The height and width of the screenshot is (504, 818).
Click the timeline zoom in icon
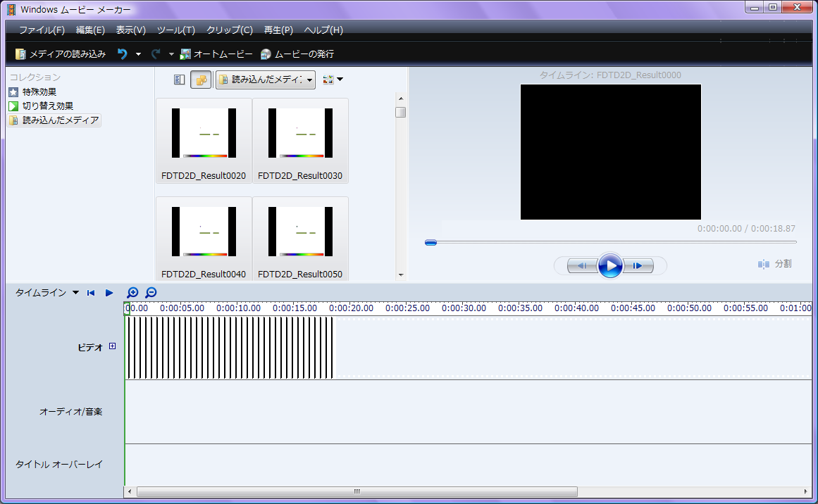coord(132,293)
